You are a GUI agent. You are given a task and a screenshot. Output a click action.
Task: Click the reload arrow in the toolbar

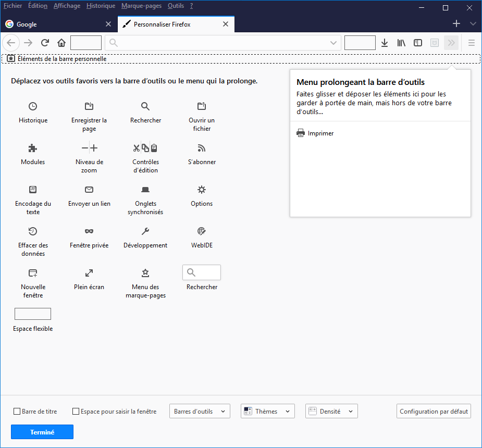(x=45, y=43)
